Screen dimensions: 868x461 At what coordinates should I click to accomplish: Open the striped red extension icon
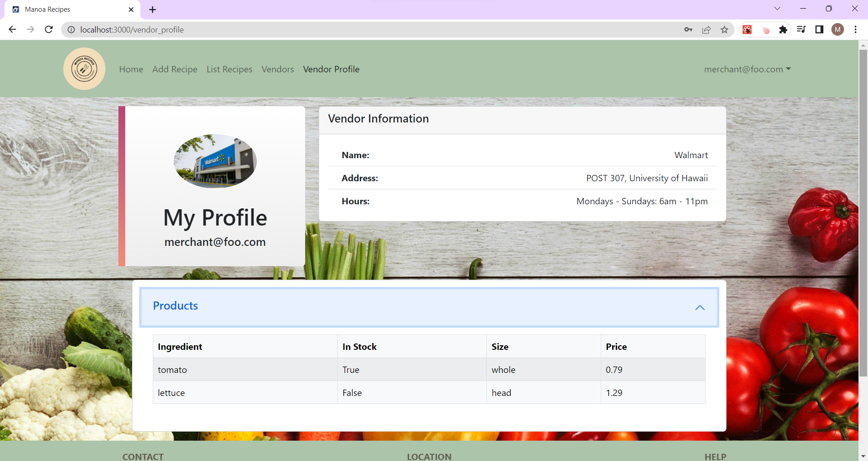[x=766, y=30]
